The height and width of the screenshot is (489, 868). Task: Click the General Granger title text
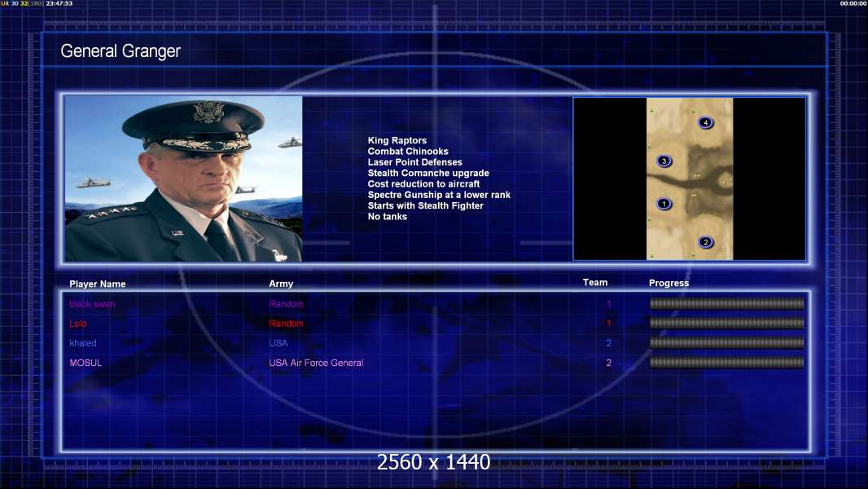tap(121, 51)
